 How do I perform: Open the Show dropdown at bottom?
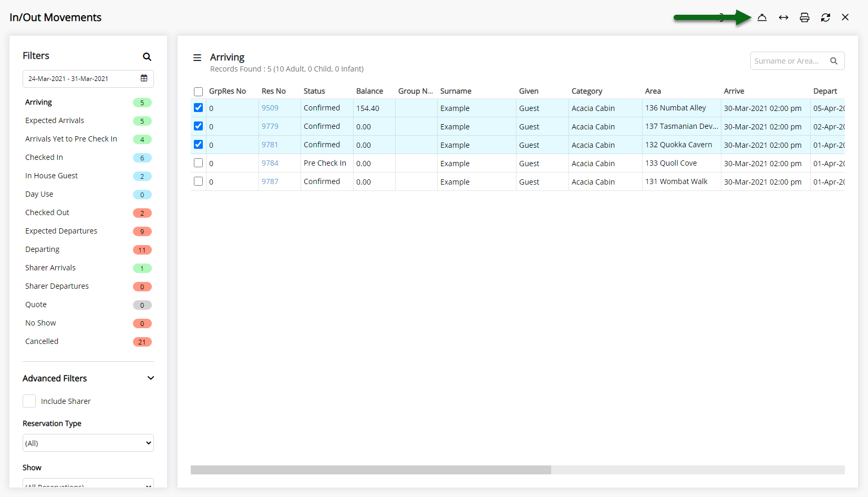pyautogui.click(x=88, y=483)
